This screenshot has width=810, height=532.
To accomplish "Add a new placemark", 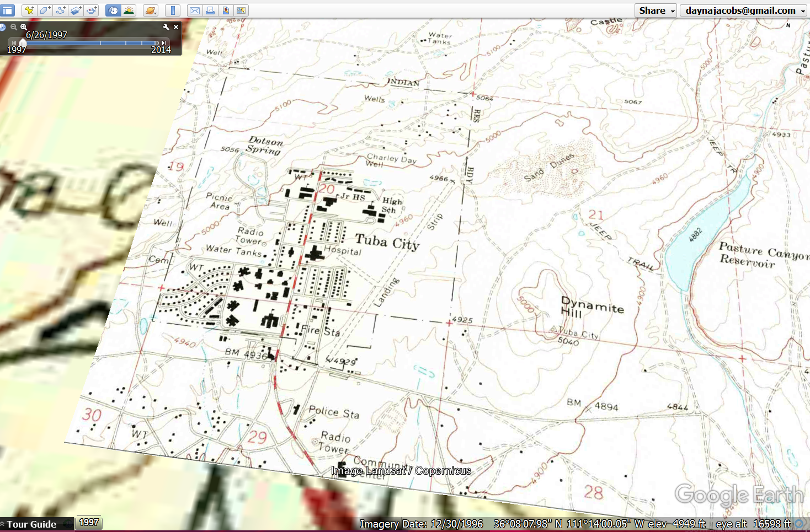I will (29, 10).
